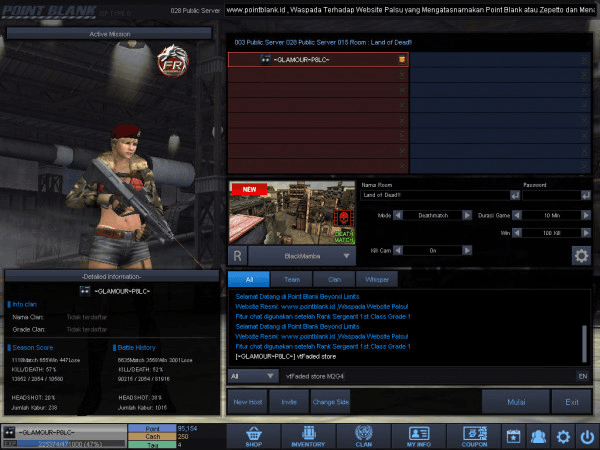This screenshot has height=450, width=600.
Task: Click the rank icon in Detailed Information
Action: [x=85, y=291]
